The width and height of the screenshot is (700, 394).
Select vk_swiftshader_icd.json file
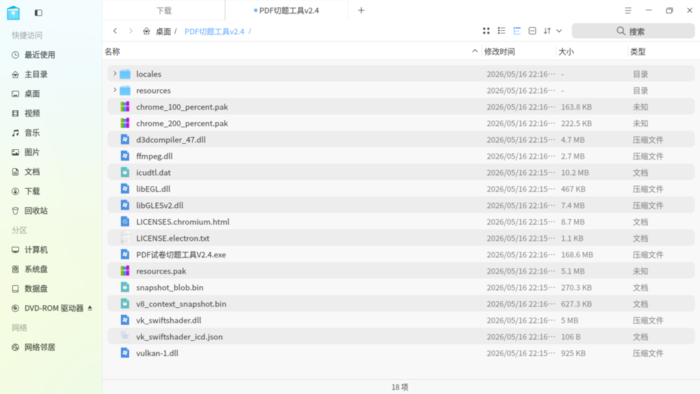point(401,337)
